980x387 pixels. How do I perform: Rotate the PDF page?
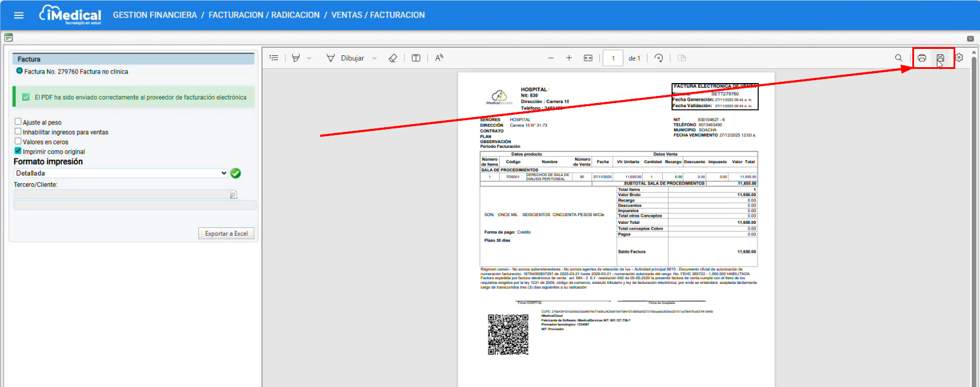[659, 58]
